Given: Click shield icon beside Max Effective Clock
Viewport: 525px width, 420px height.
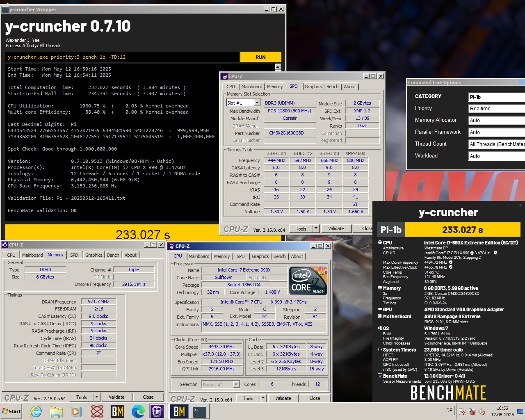Looking at the screenshot, I should 451,267.
